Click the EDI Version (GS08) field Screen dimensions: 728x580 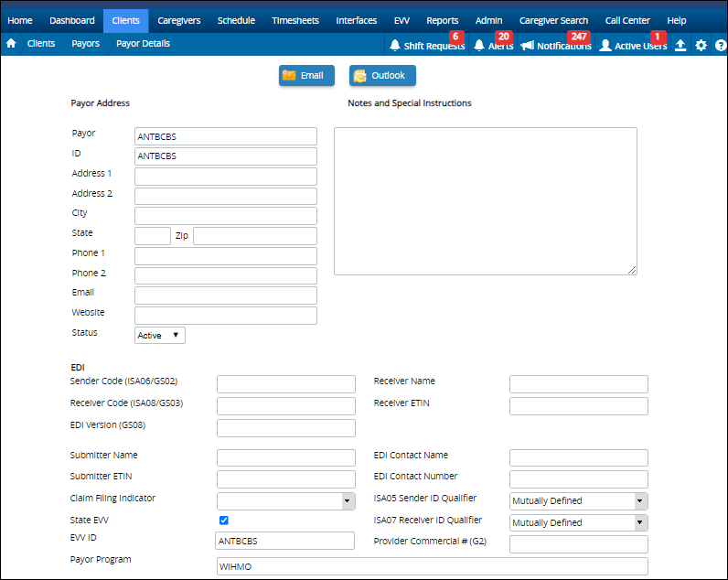pos(286,428)
